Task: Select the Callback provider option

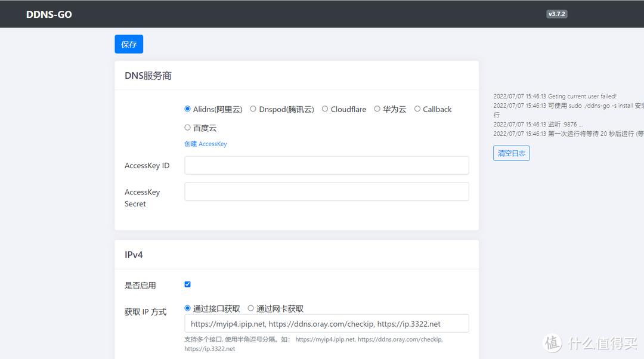Action: tap(417, 109)
